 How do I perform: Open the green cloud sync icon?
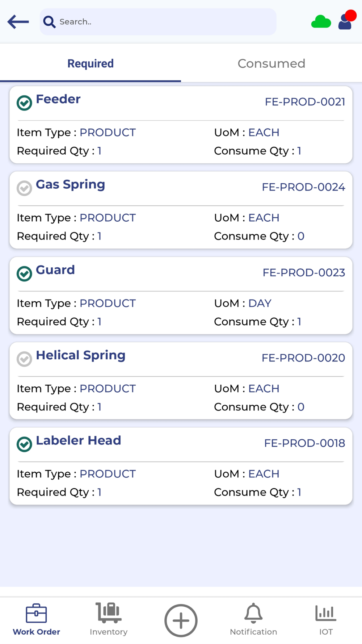321,22
